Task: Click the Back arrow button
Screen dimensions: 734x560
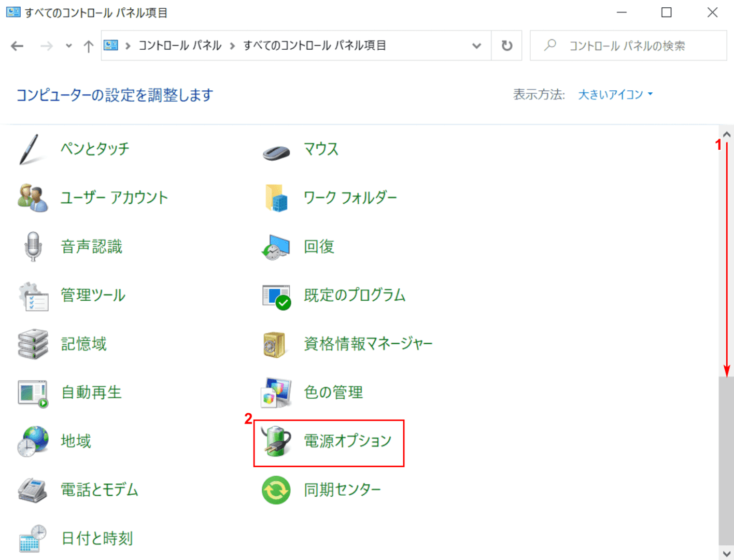Action: (x=17, y=46)
